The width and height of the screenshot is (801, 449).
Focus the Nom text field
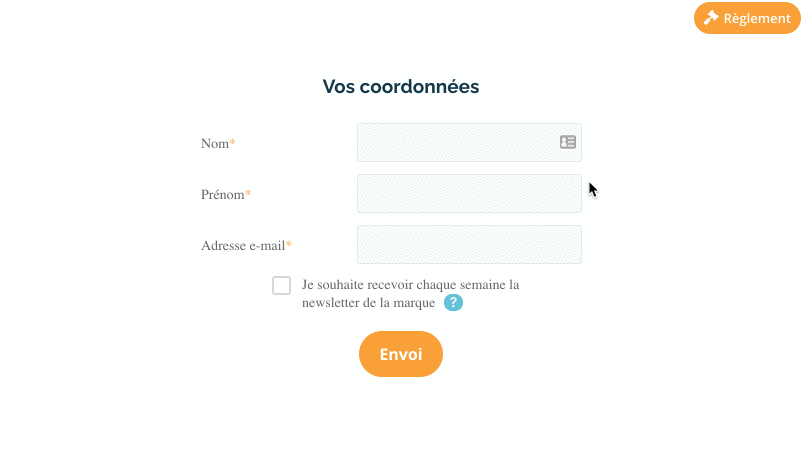pos(469,143)
